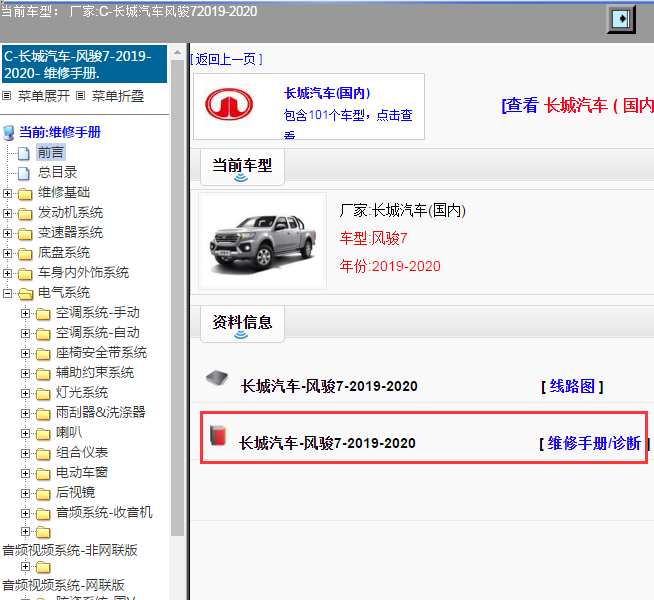Expand the 车身内外饰系统 tree node
Screen dimensions: 654x600
coord(7,274)
